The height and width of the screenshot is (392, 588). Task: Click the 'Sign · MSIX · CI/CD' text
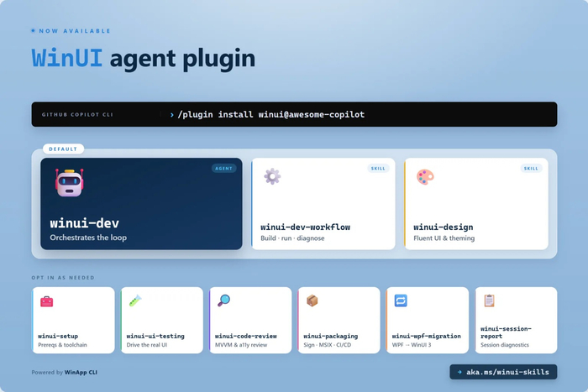(x=328, y=345)
